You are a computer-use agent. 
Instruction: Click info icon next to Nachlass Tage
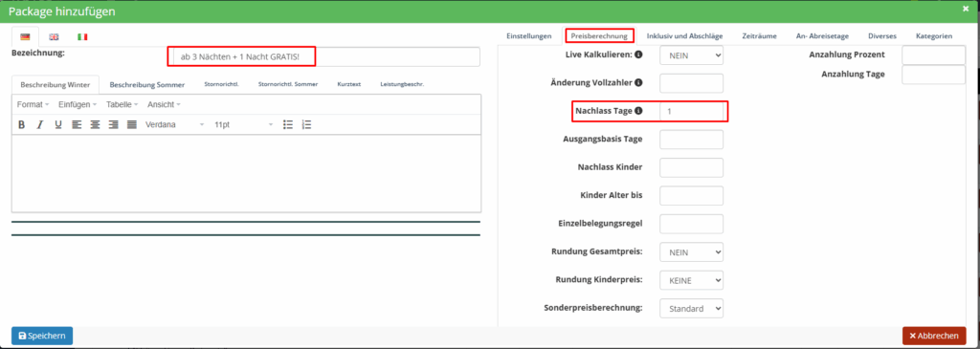tap(638, 111)
